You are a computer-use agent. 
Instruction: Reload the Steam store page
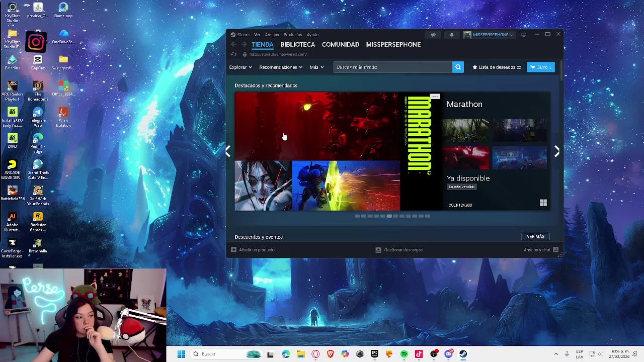click(233, 54)
